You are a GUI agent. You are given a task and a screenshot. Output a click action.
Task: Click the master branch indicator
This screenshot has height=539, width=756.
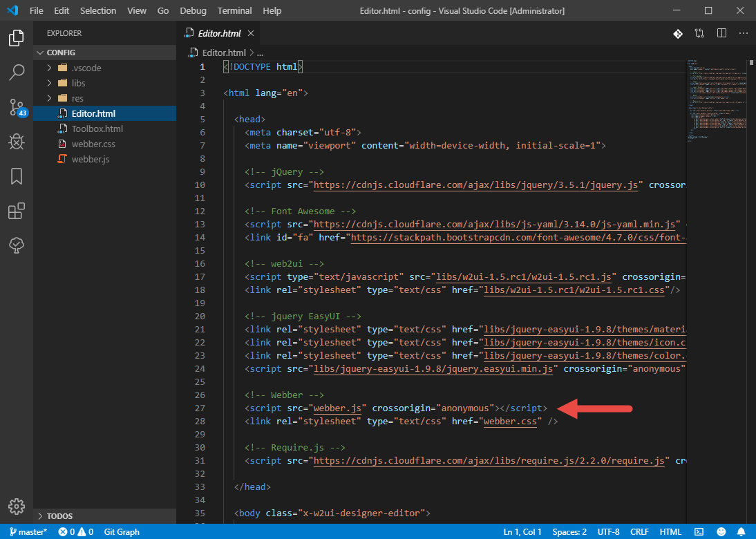point(28,532)
